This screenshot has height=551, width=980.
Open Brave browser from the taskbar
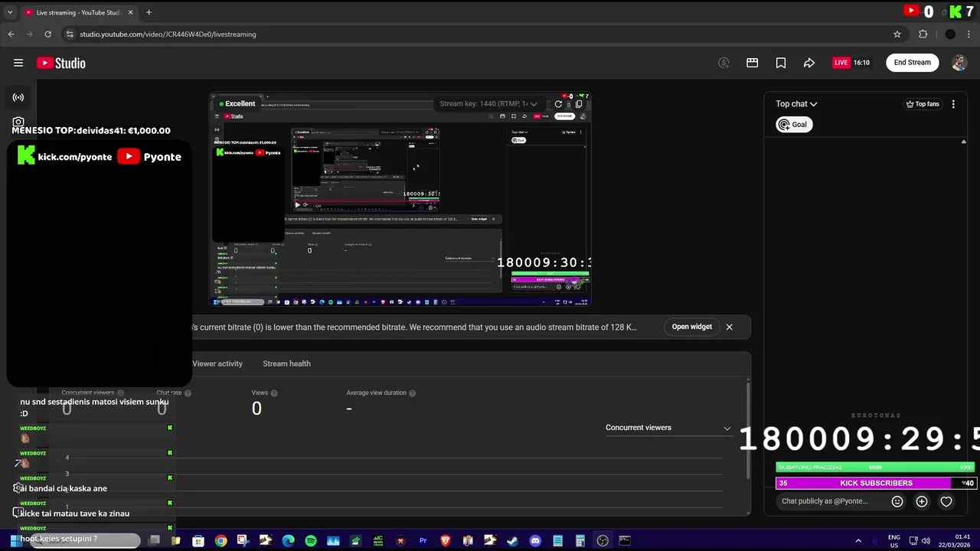[x=446, y=541]
